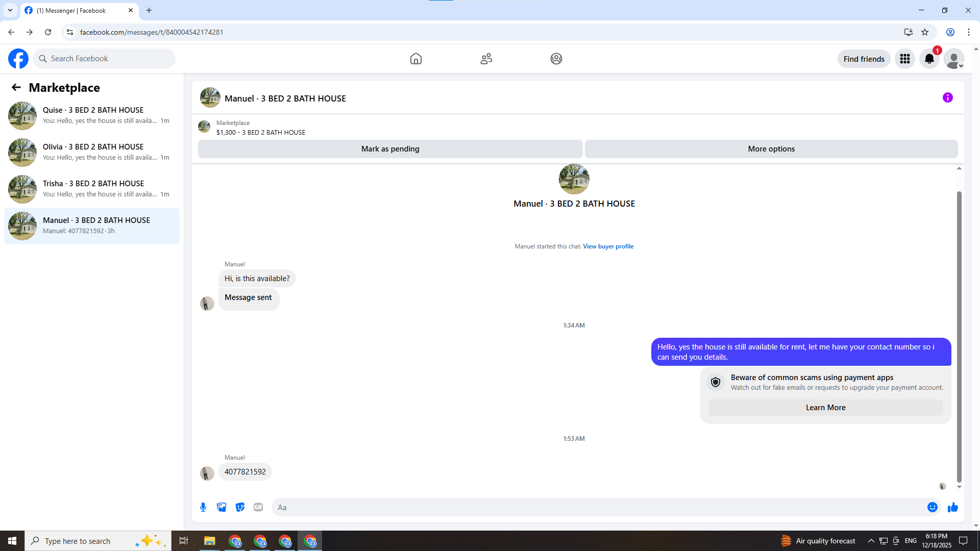The width and height of the screenshot is (980, 551).
Task: Click the ENG language indicator
Action: tap(911, 541)
